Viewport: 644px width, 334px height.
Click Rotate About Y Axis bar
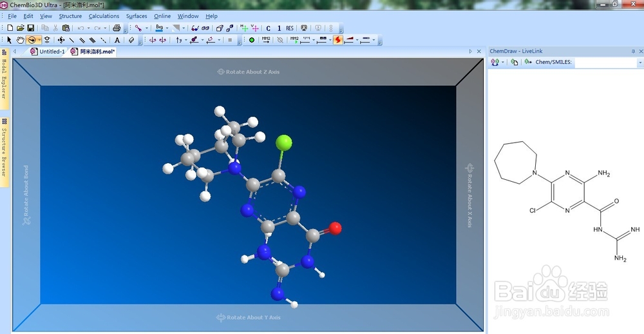248,317
